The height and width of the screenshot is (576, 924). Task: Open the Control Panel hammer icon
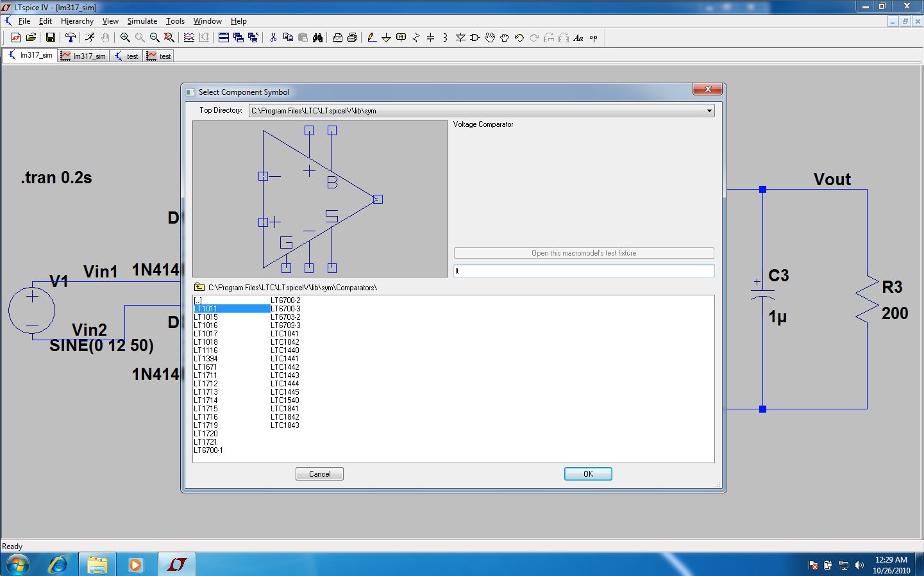point(71,38)
